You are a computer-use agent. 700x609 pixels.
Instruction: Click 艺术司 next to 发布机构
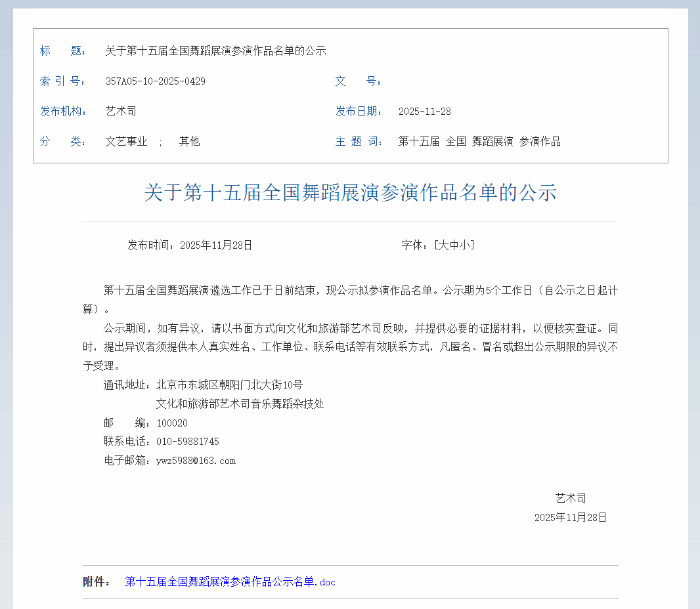[x=121, y=112]
